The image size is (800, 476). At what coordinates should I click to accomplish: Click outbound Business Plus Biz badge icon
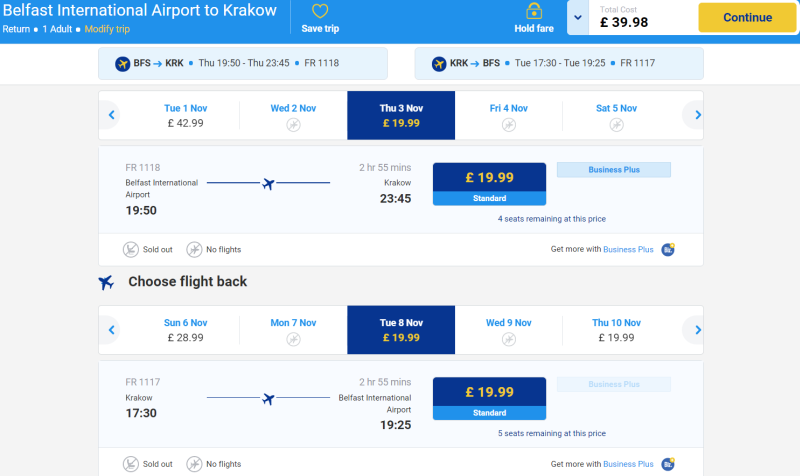(668, 249)
